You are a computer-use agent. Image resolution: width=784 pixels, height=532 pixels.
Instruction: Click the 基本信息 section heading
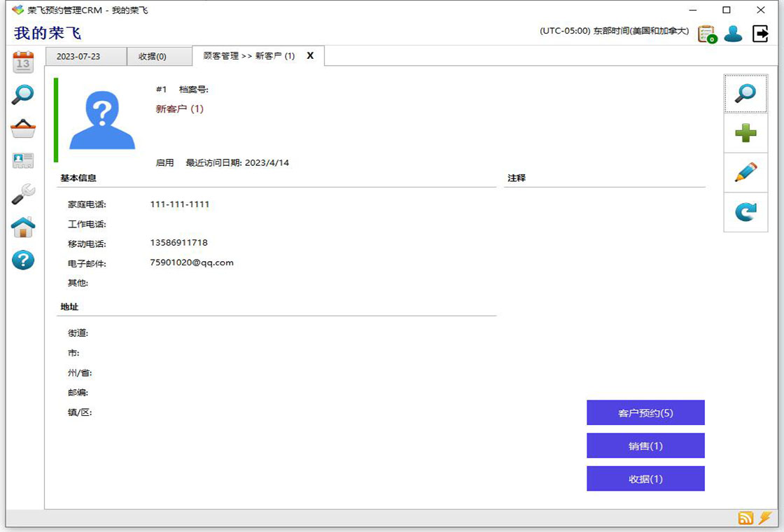pyautogui.click(x=78, y=178)
